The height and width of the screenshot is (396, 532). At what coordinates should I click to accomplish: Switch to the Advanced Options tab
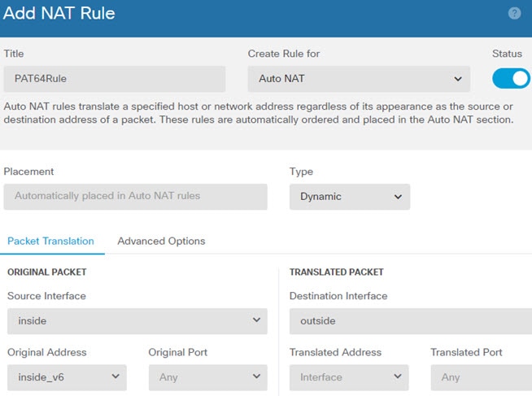coord(161,242)
